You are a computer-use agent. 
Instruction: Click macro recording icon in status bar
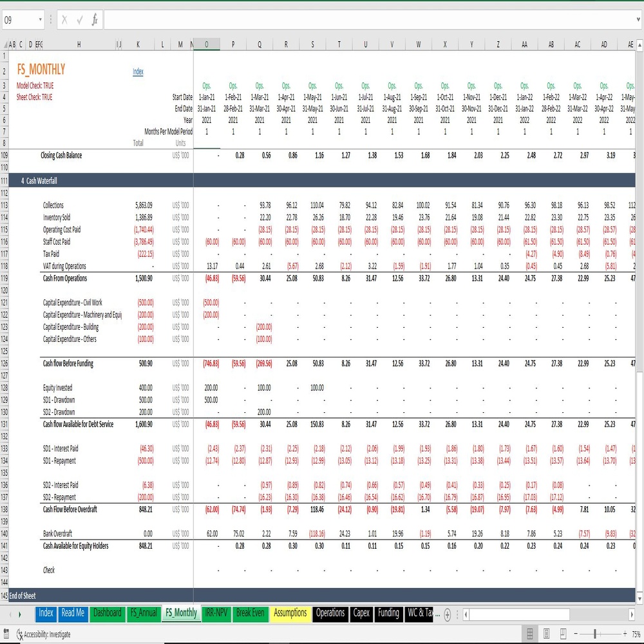(6, 634)
